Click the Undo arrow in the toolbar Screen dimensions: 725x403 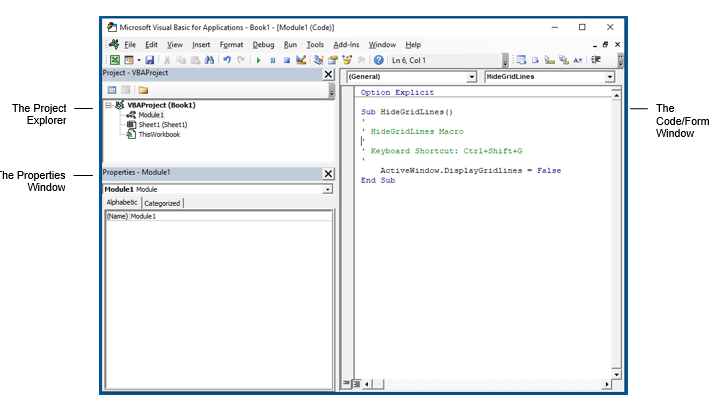227,60
